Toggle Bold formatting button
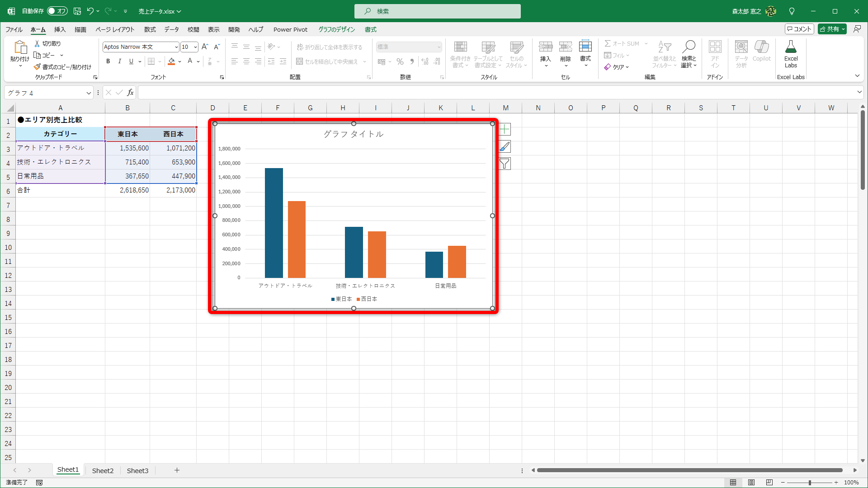This screenshot has height=488, width=868. click(x=108, y=61)
